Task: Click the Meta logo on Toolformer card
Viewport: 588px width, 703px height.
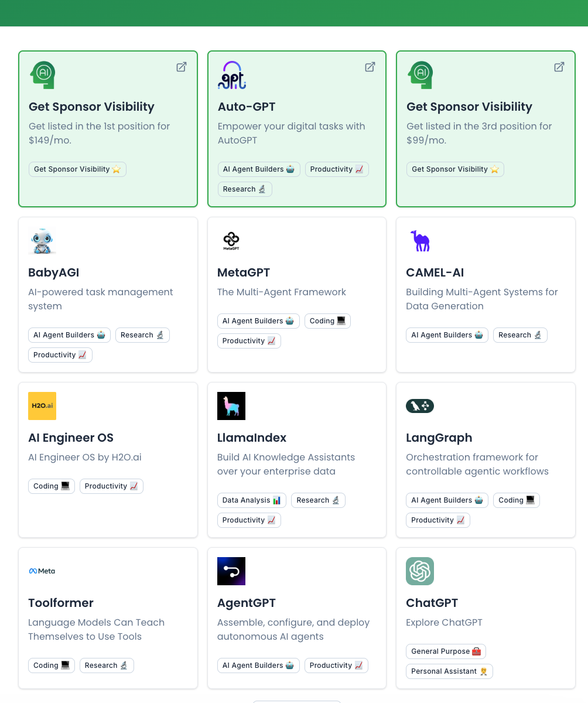Action: pyautogui.click(x=42, y=571)
